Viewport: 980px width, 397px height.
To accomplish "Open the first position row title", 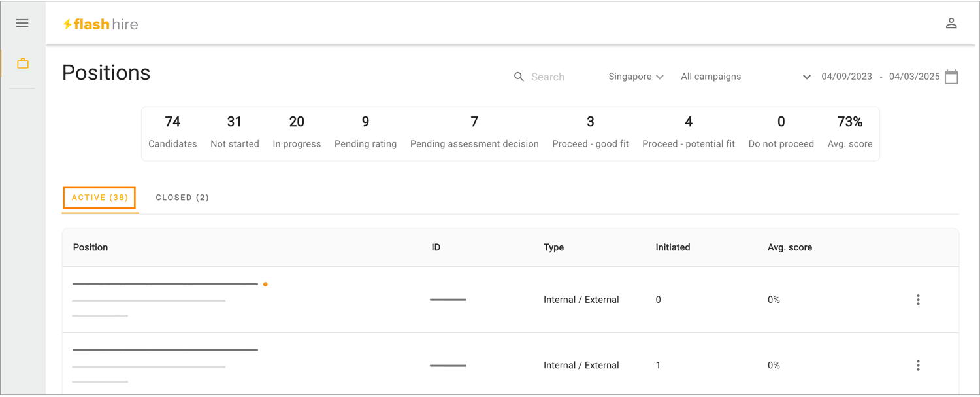I will tap(165, 284).
